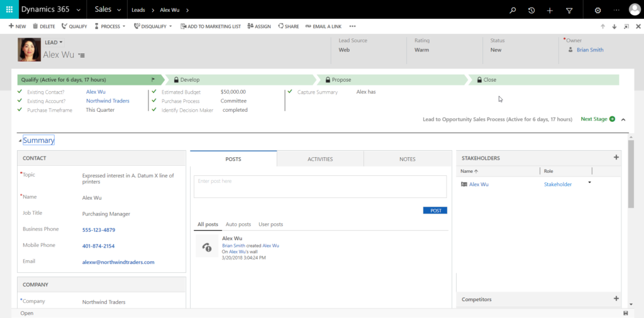Open the Disqualify dropdown menu

click(154, 26)
